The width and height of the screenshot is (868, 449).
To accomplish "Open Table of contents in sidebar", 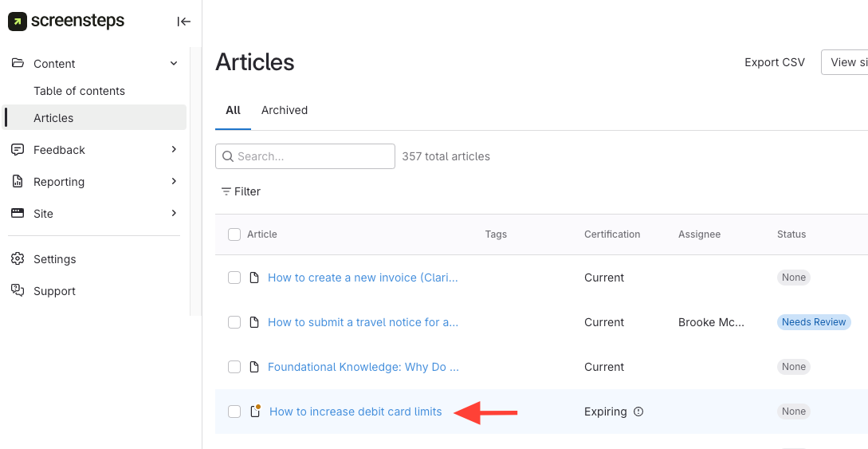I will [x=79, y=91].
